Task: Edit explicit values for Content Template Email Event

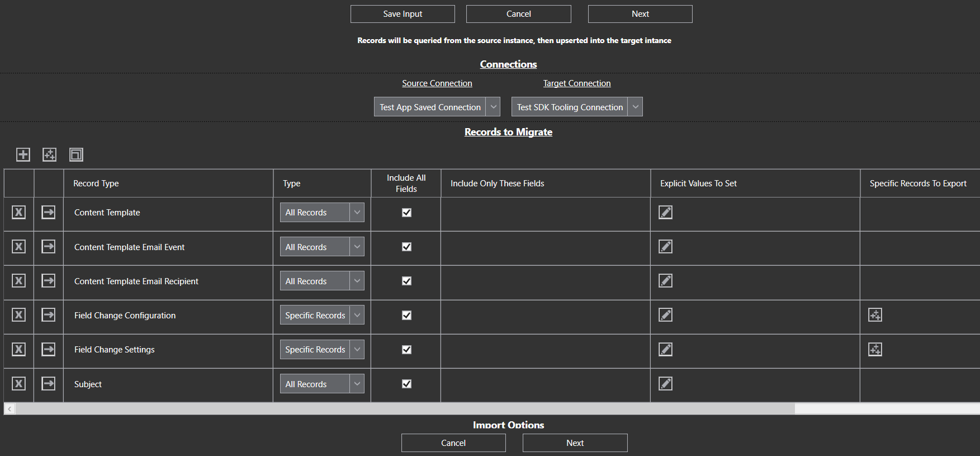Action: point(665,247)
